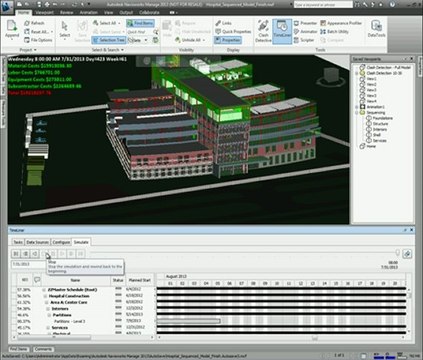423x360 pixels.
Task: Open the Sets dropdown in ribbon
Action: click(138, 40)
